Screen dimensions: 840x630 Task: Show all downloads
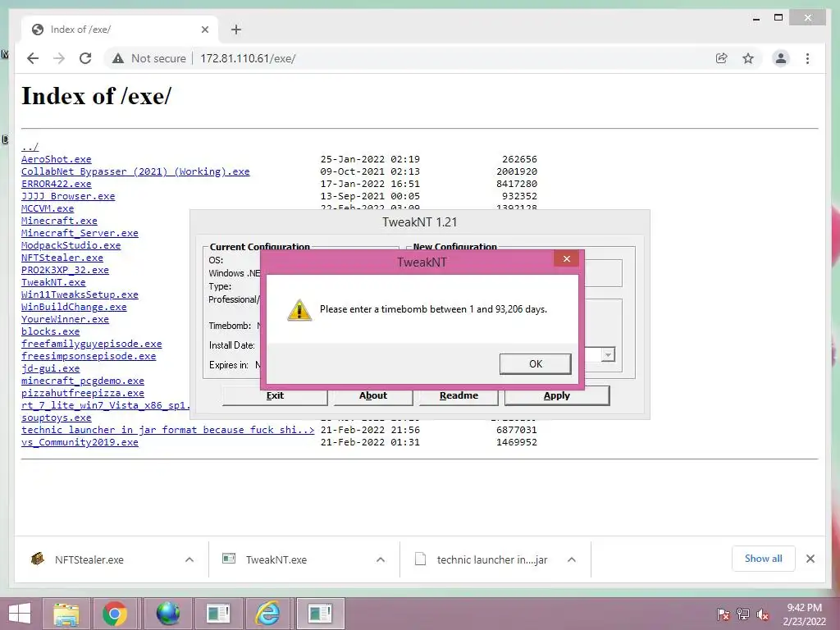tap(764, 559)
